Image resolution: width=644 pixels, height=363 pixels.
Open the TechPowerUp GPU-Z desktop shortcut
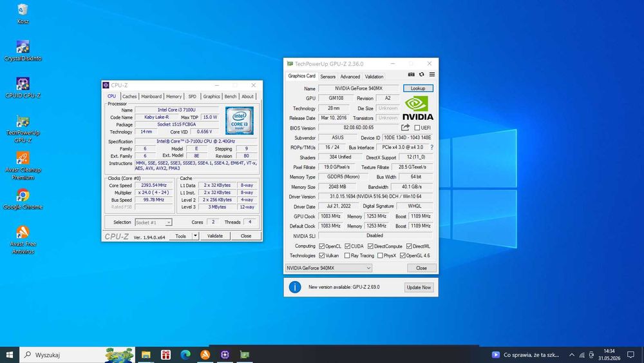(23, 128)
